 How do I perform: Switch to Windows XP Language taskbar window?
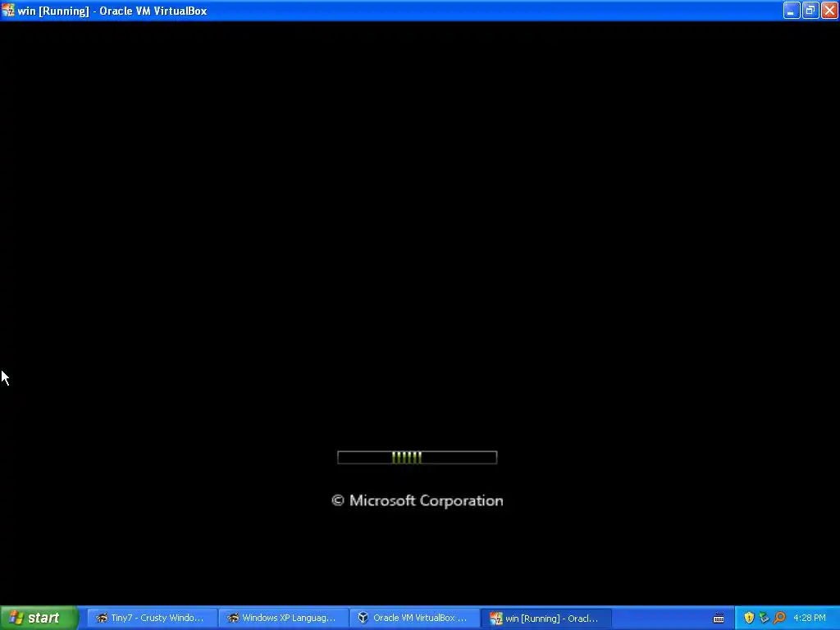tap(283, 619)
